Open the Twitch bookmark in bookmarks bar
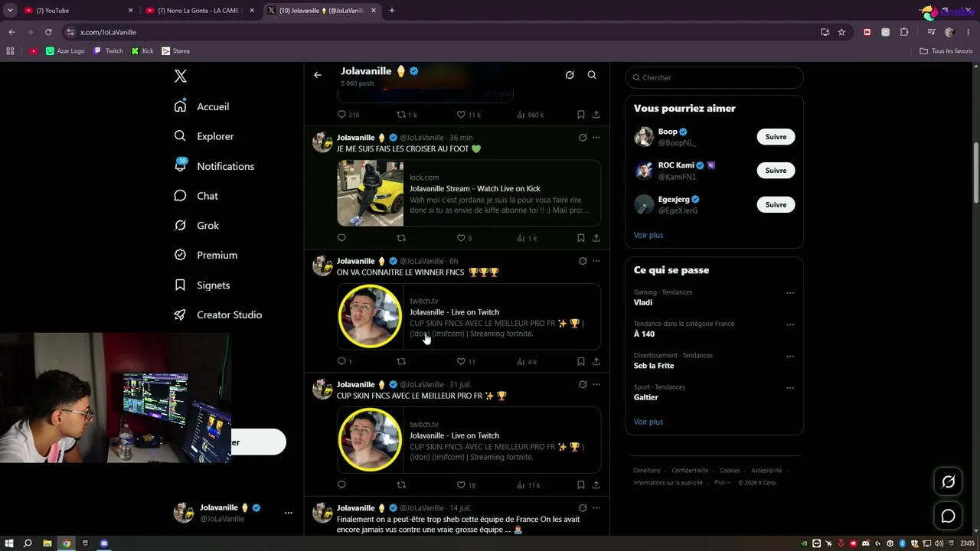This screenshot has width=980, height=551. click(x=108, y=51)
